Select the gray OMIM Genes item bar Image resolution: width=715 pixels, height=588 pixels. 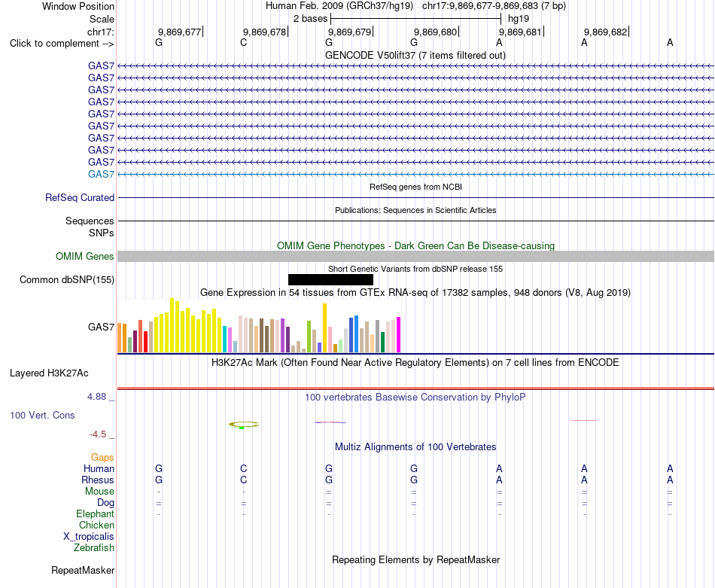[x=415, y=257]
